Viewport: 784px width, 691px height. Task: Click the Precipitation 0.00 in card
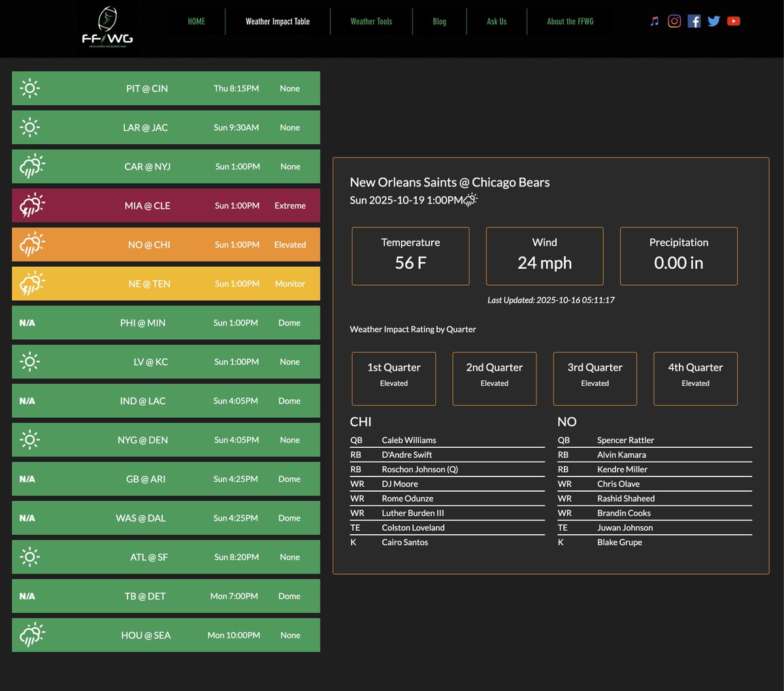679,256
